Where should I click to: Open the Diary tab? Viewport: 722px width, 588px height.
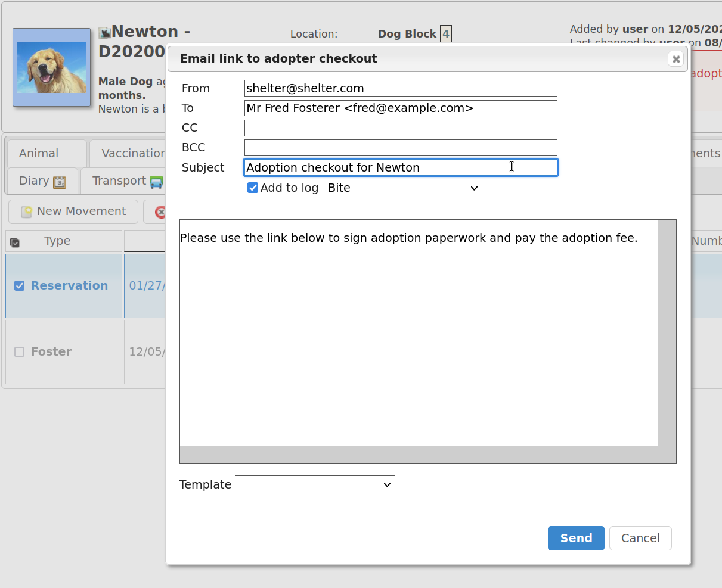coord(42,181)
